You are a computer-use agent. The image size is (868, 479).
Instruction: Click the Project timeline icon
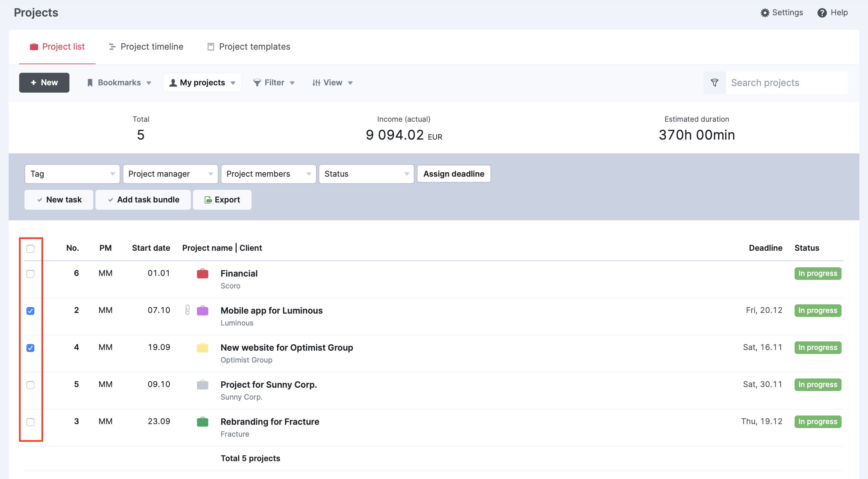point(112,47)
